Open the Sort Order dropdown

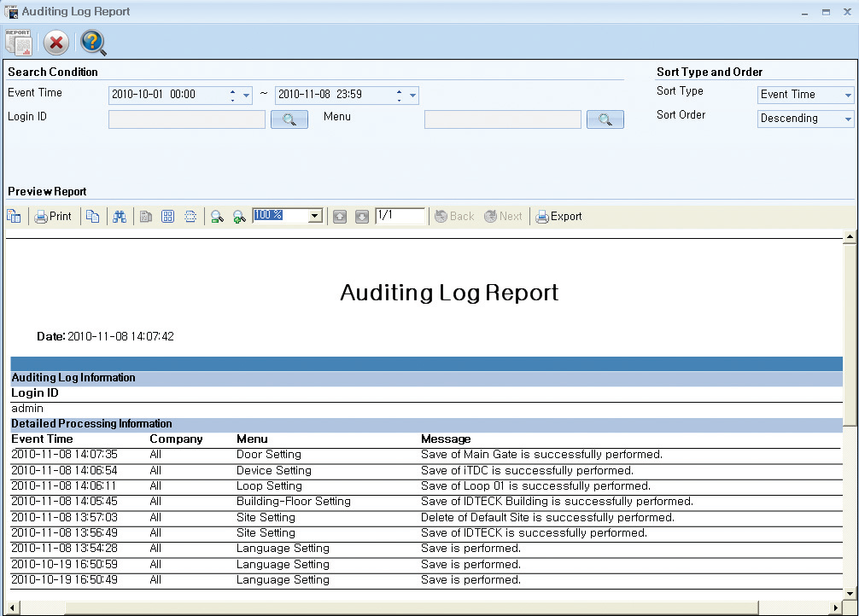[847, 119]
